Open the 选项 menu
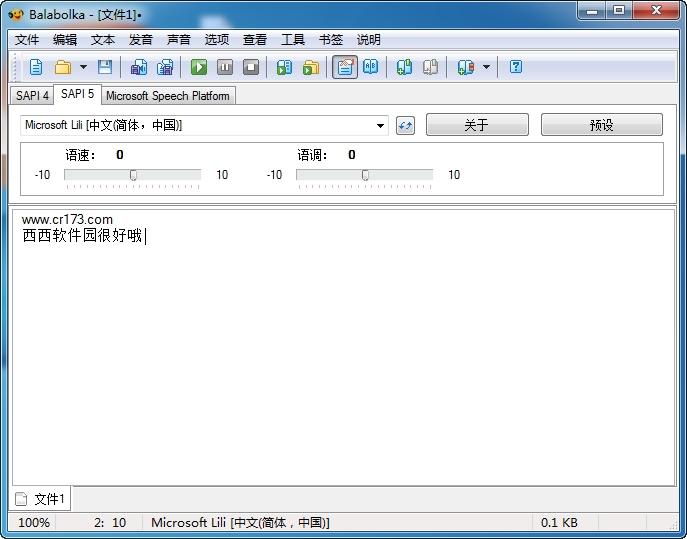The width and height of the screenshot is (687, 539). pyautogui.click(x=217, y=40)
